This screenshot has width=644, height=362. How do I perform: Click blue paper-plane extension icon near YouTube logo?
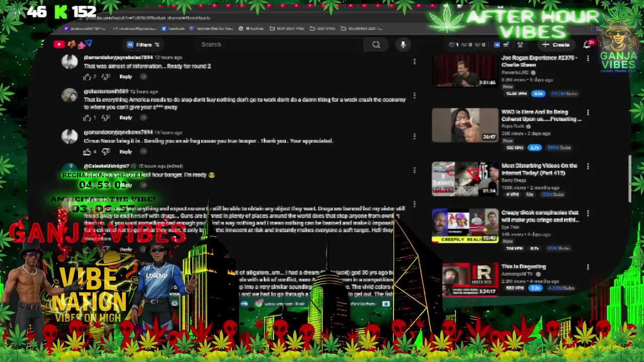89,44
